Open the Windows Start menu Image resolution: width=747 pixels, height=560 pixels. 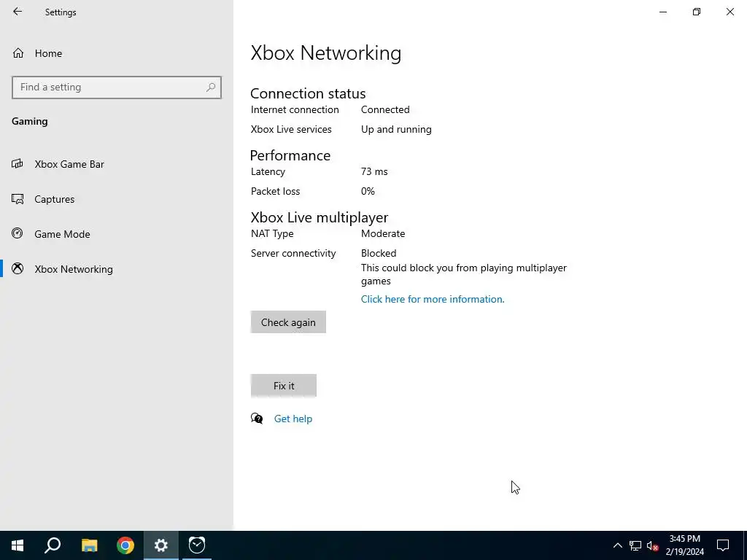[x=18, y=545]
